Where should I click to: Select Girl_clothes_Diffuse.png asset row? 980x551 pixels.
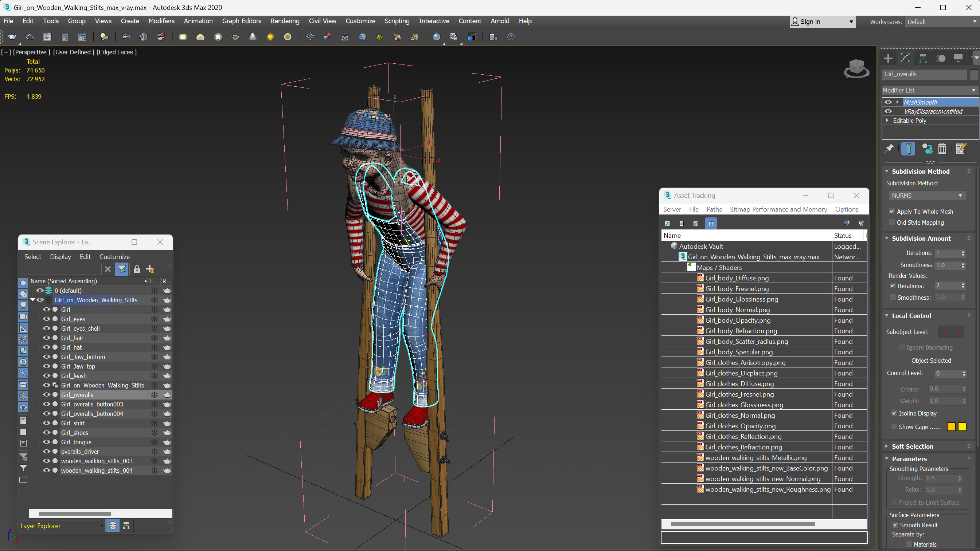pyautogui.click(x=739, y=384)
